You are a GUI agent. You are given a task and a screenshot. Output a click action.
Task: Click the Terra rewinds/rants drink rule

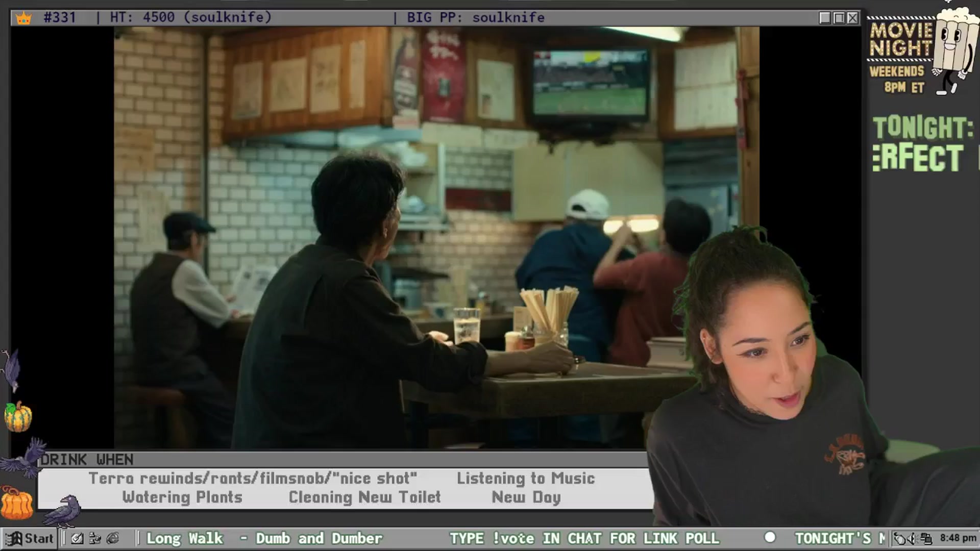coord(253,478)
